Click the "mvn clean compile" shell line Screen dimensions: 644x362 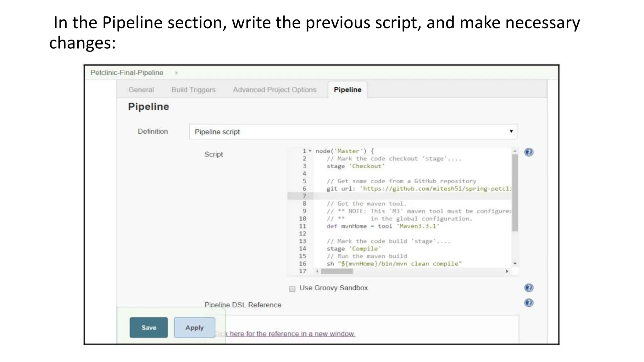(x=394, y=264)
